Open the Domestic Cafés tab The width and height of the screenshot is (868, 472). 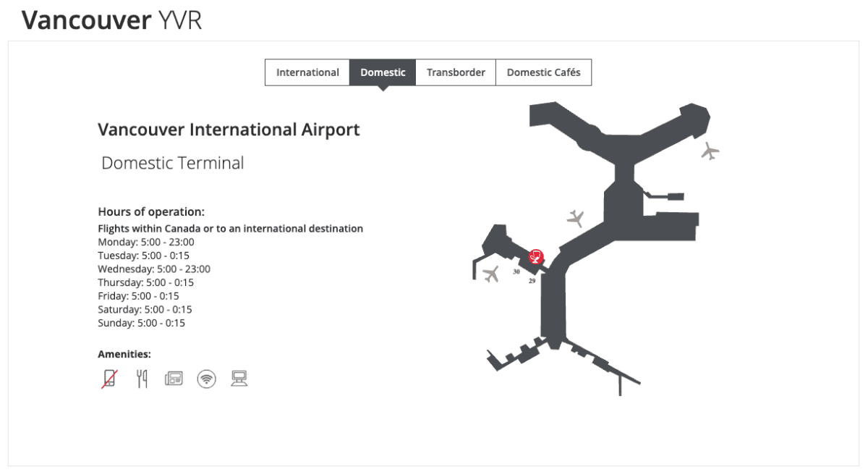point(543,72)
